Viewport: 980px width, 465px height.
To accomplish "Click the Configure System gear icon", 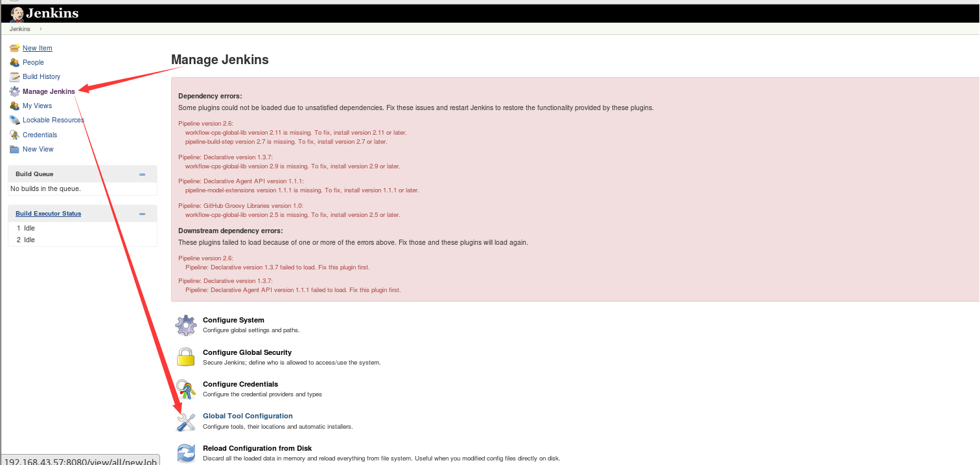I will pos(186,325).
